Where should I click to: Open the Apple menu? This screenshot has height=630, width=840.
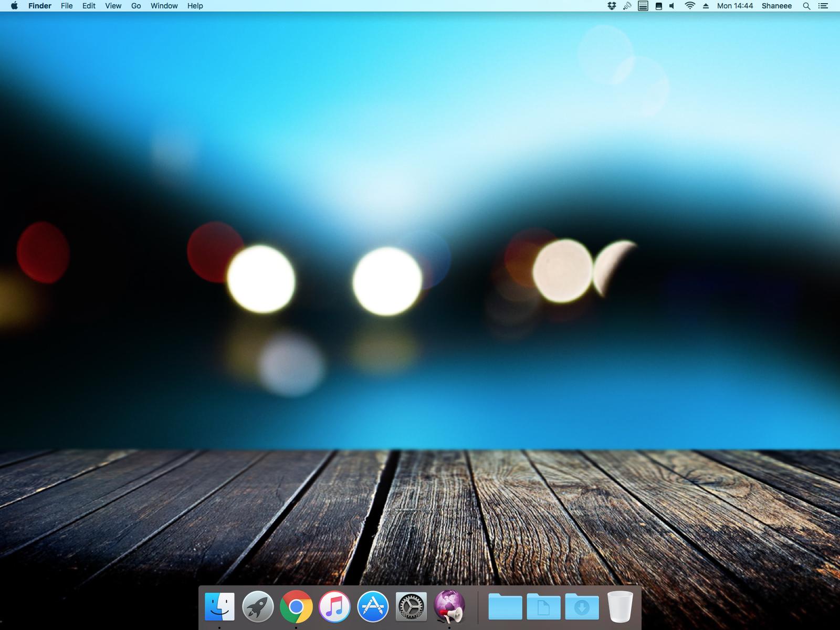point(14,6)
